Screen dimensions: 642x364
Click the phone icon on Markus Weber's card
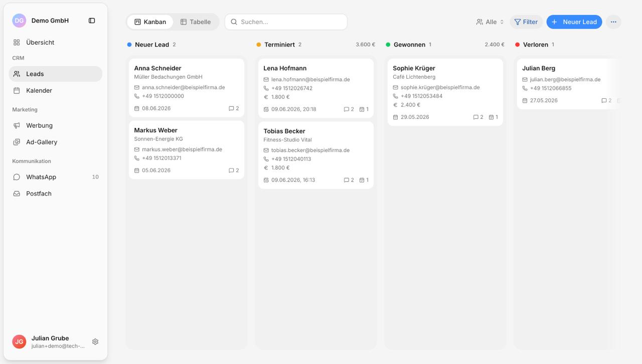(137, 158)
